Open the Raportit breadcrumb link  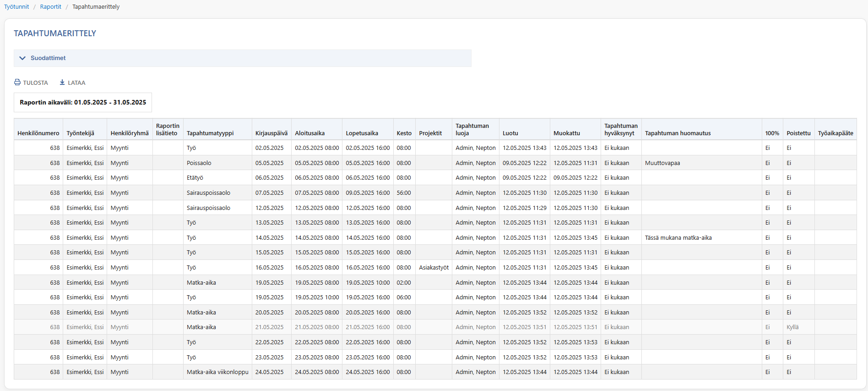(51, 7)
